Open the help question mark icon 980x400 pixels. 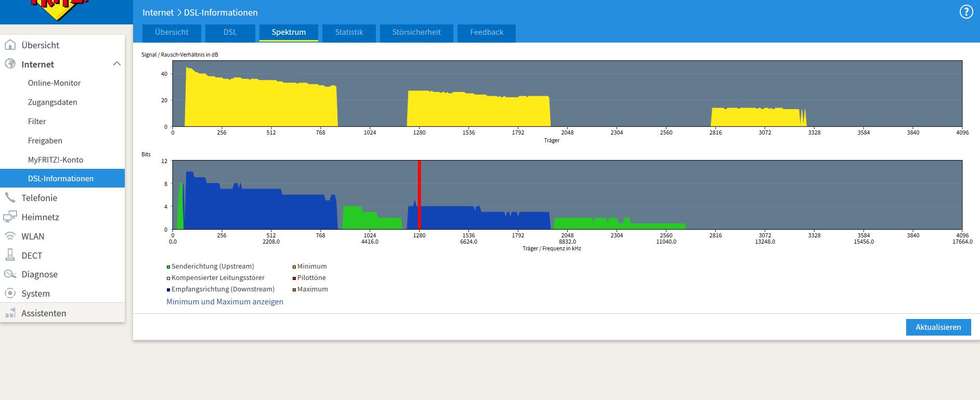point(966,12)
